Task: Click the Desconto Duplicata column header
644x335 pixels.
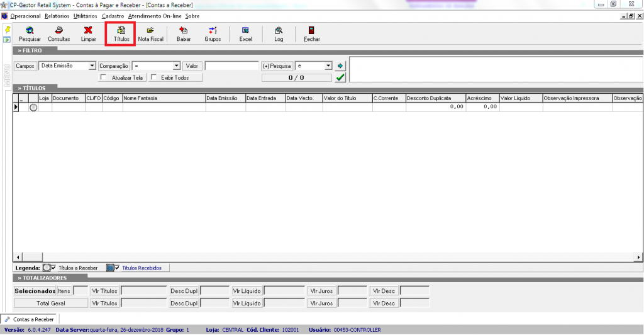Action: [x=436, y=98]
